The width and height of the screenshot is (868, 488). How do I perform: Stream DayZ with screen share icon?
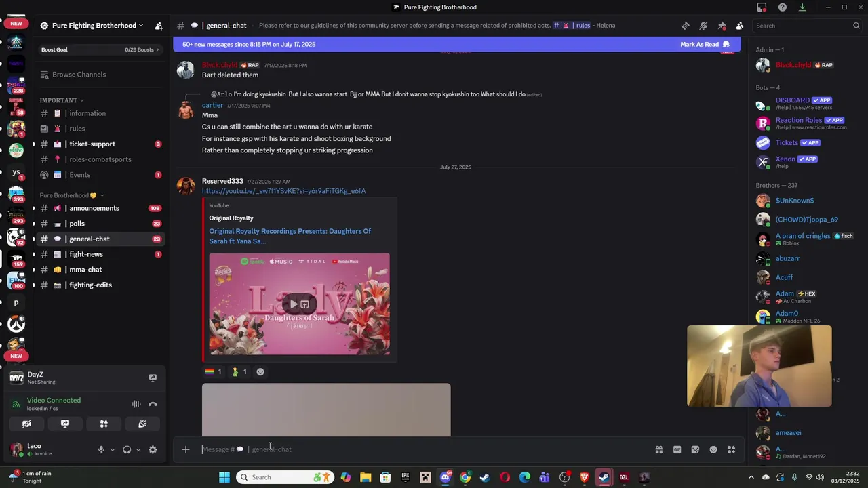153,378
